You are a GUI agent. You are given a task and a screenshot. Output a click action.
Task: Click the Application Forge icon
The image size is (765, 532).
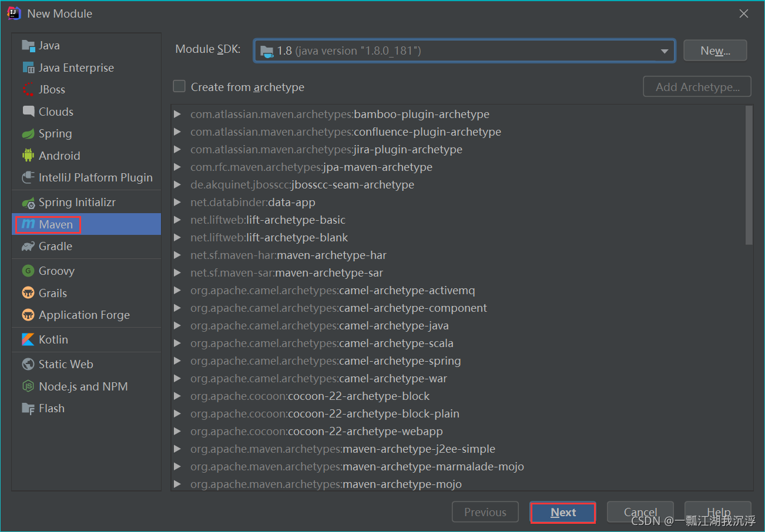pos(28,315)
